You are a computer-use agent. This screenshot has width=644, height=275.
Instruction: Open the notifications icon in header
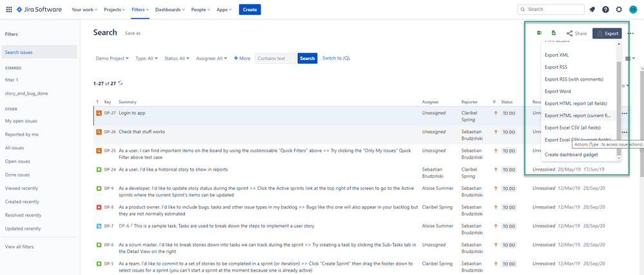[x=592, y=10]
